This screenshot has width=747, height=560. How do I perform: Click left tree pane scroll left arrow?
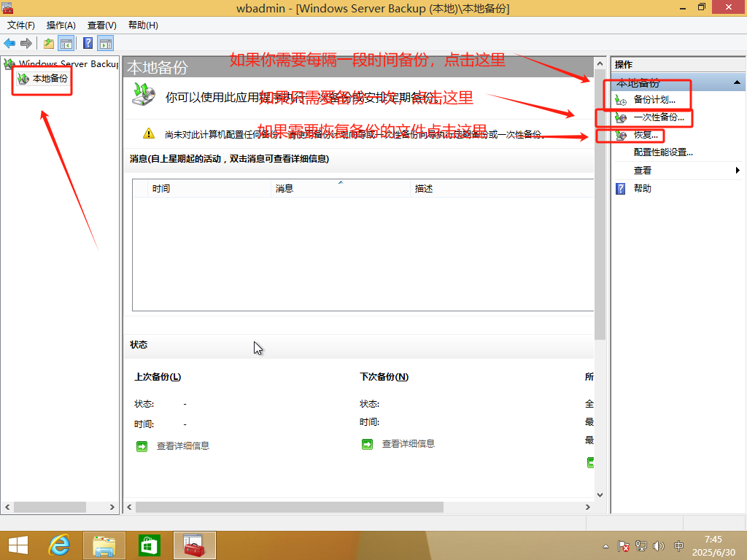click(7, 507)
